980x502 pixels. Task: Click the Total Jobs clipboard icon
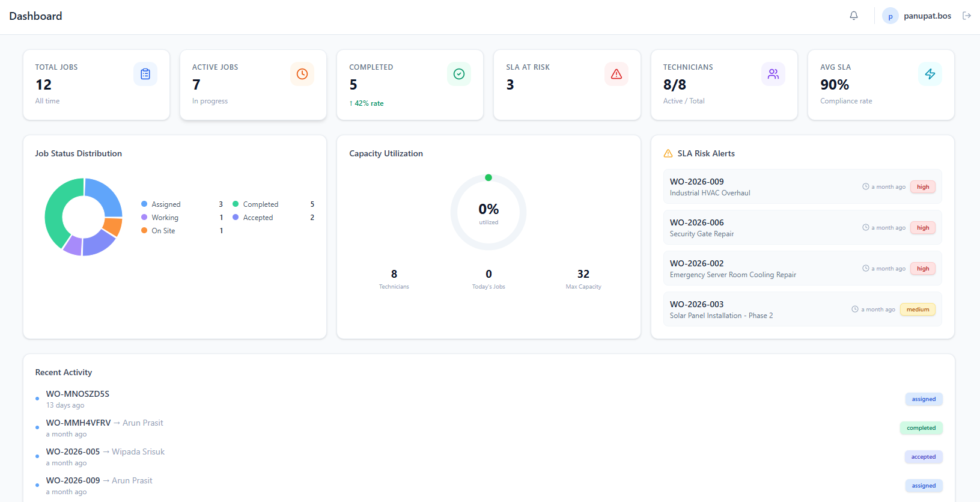(x=145, y=74)
